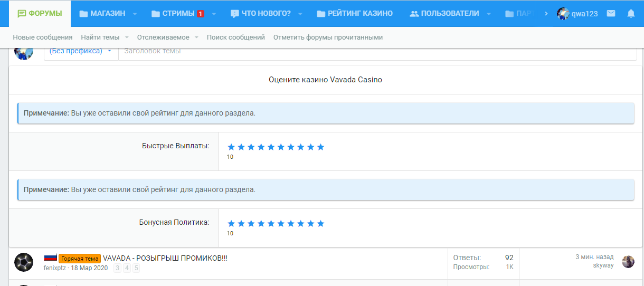Click the Горячая тема label
Image resolution: width=644 pixels, height=286 pixels.
point(80,259)
